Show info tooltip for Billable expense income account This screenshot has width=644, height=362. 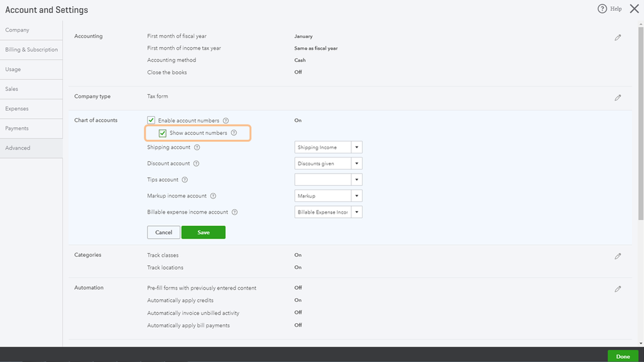coord(235,212)
